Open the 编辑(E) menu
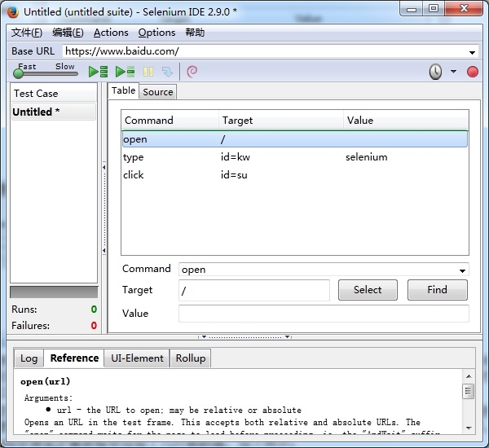The image size is (489, 448). (68, 33)
